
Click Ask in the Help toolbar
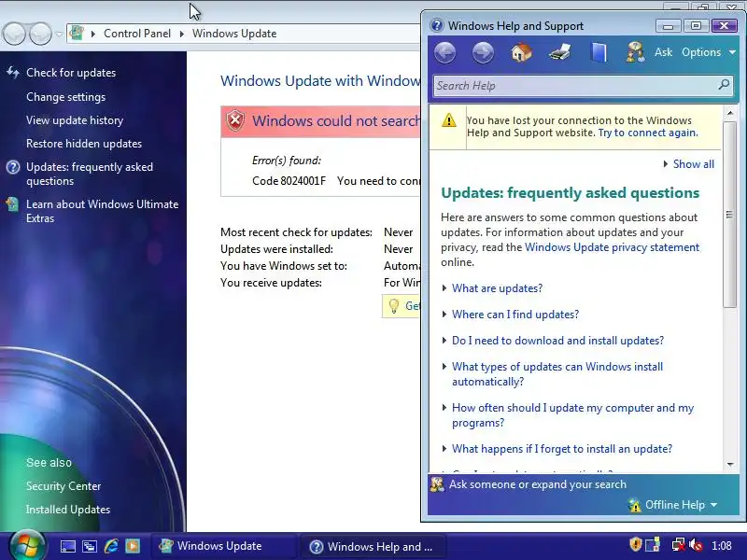[663, 52]
